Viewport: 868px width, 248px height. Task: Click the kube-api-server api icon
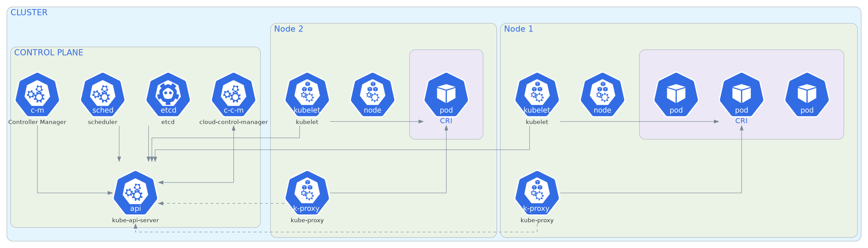(x=136, y=193)
